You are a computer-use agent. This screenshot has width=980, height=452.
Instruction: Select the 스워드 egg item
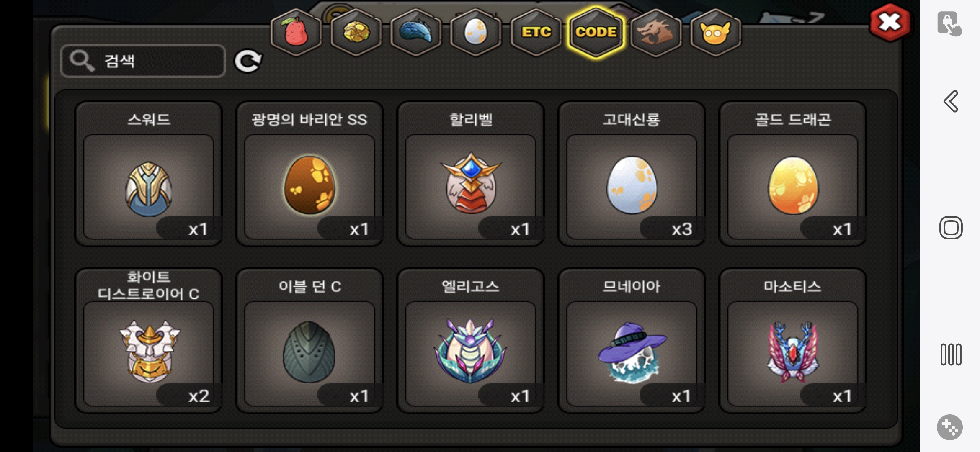tap(149, 174)
